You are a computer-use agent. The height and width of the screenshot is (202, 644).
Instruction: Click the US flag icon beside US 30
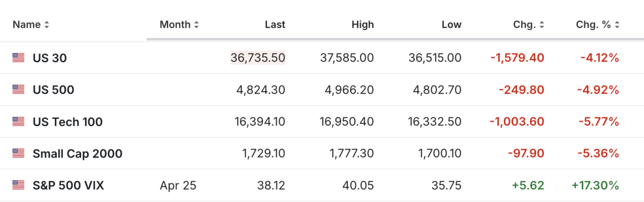[19, 58]
